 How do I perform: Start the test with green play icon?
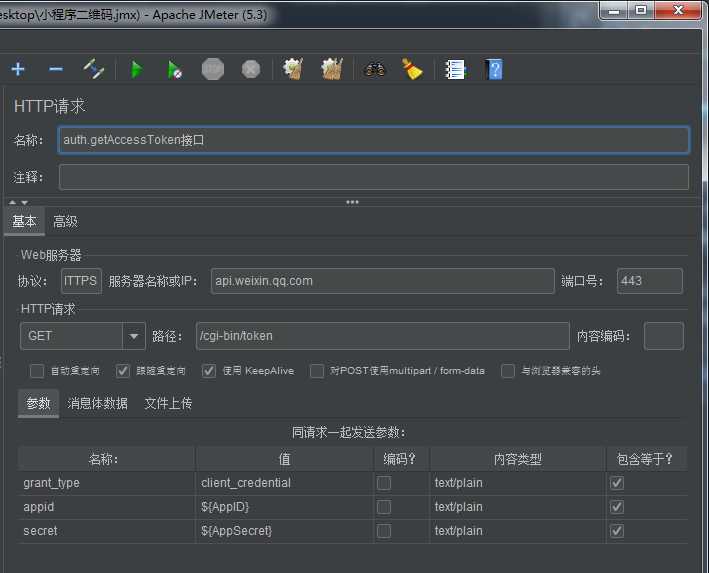pyautogui.click(x=136, y=70)
